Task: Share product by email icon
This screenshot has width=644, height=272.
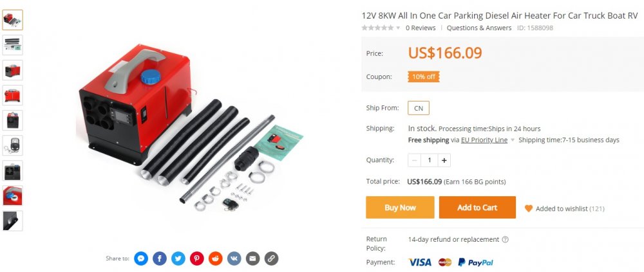Action: (252, 258)
